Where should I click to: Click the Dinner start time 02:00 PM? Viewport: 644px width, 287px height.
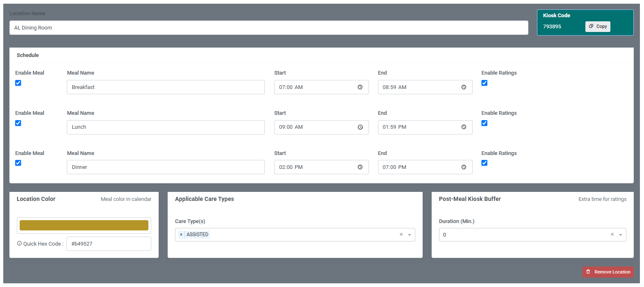[x=291, y=167]
